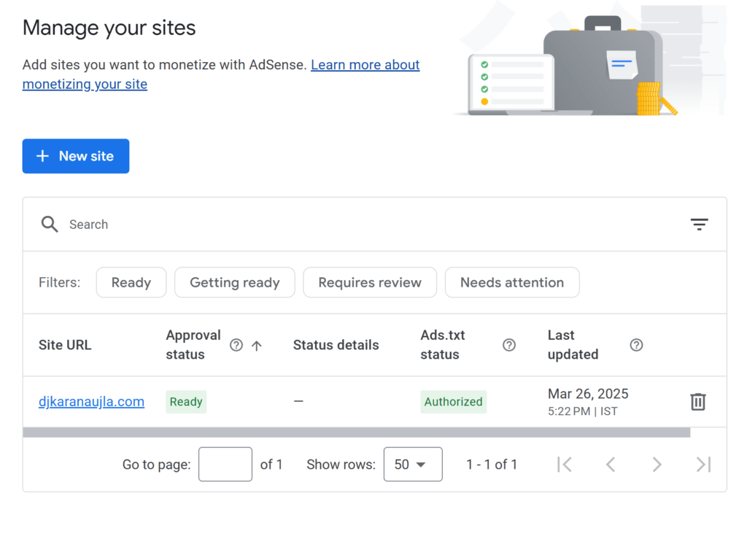Click the Ads.txt status column header
The image size is (747, 560).
coord(443,345)
